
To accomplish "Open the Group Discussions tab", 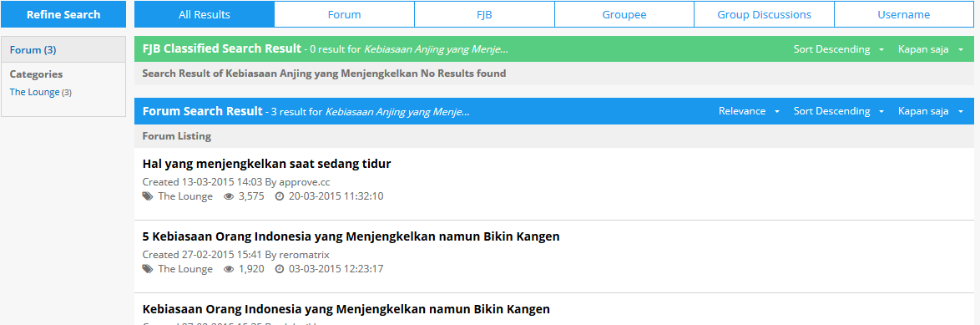I will point(765,14).
